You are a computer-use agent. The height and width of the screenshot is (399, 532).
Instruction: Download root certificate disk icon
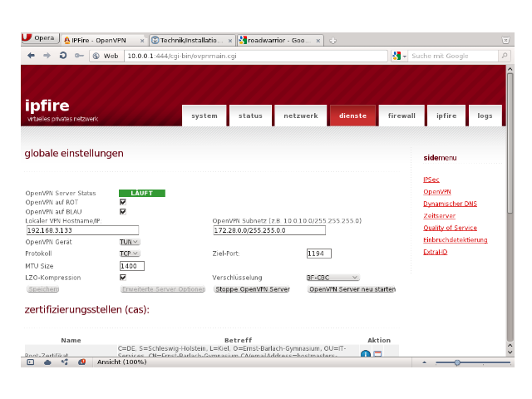pos(377,354)
